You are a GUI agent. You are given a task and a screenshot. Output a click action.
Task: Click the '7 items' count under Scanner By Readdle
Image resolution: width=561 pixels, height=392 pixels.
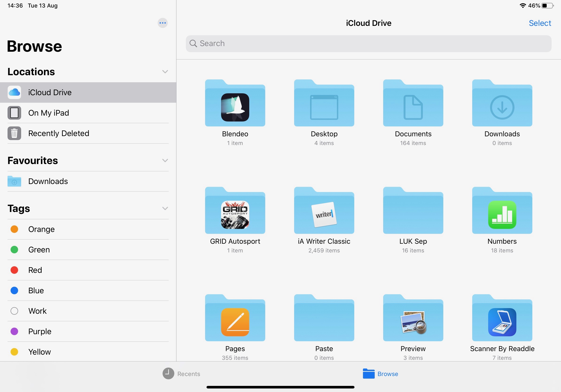click(x=502, y=358)
